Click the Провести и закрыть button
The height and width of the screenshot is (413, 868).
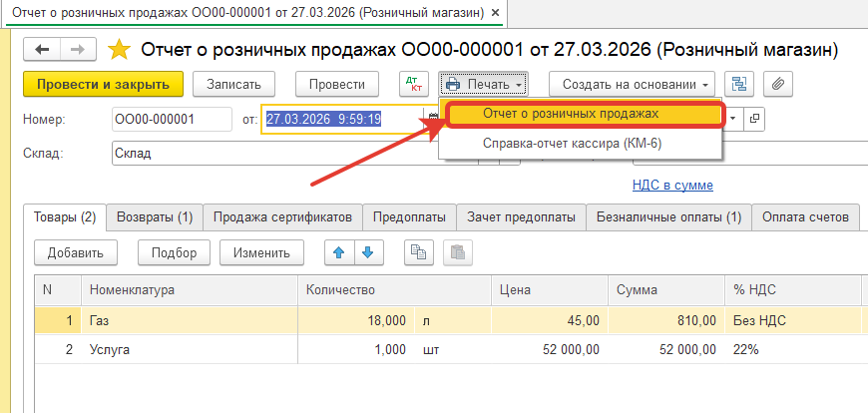(103, 84)
